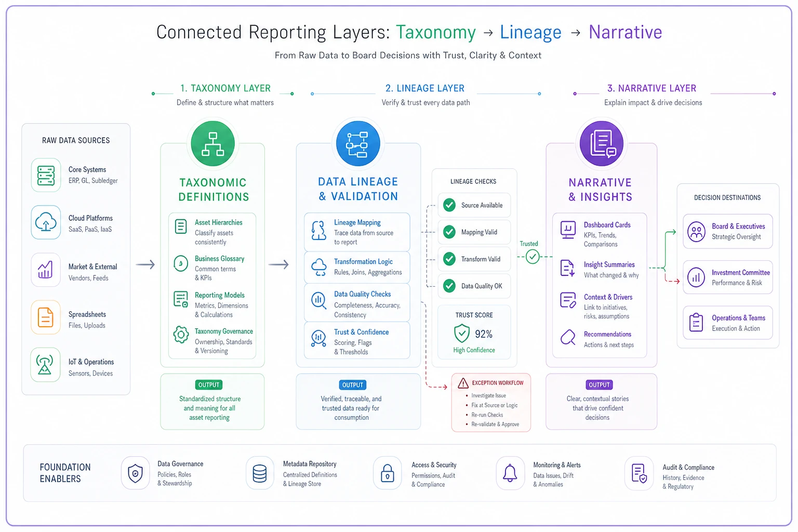This screenshot has width=798, height=532.
Task: Select the Access & Security lock icon
Action: point(388,473)
